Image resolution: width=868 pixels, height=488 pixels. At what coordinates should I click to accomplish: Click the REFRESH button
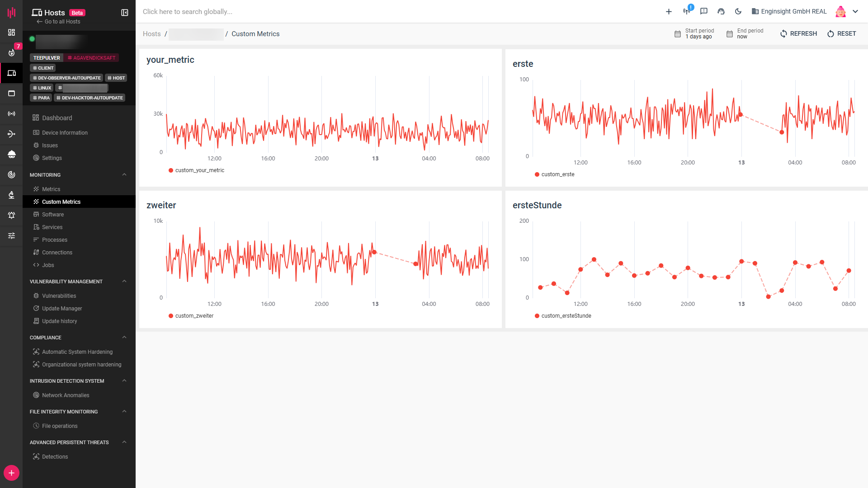tap(799, 34)
